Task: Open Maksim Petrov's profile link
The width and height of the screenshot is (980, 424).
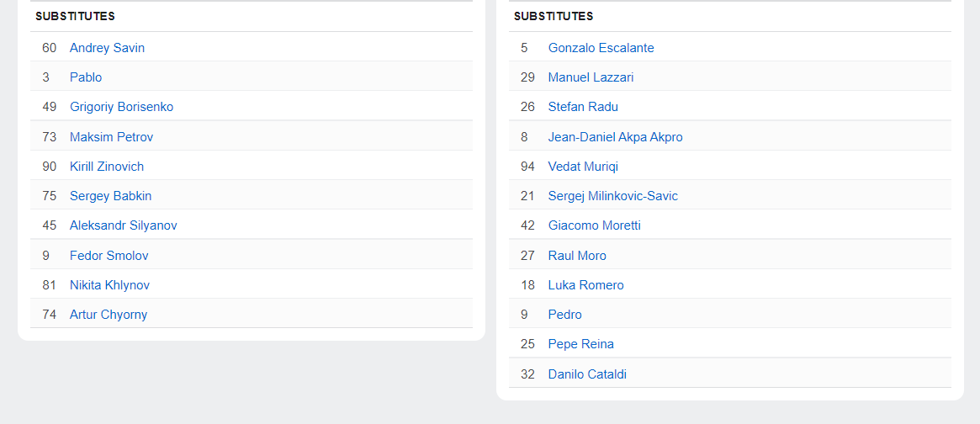Action: pos(111,136)
